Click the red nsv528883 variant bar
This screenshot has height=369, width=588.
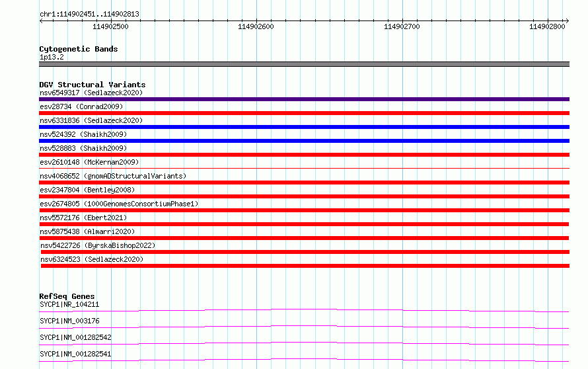pyautogui.click(x=304, y=155)
